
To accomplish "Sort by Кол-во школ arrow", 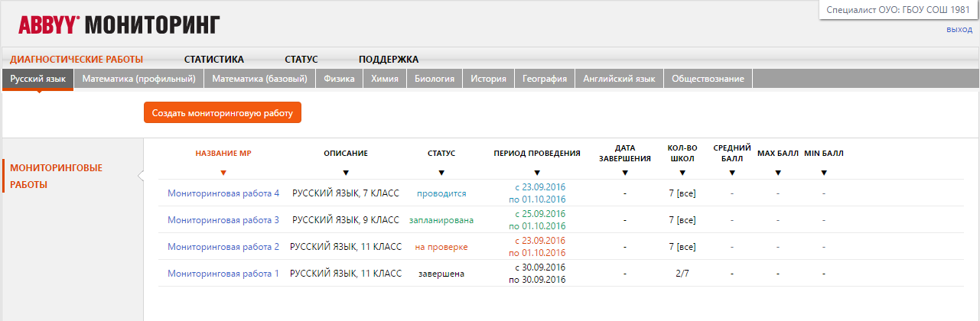I will point(682,173).
